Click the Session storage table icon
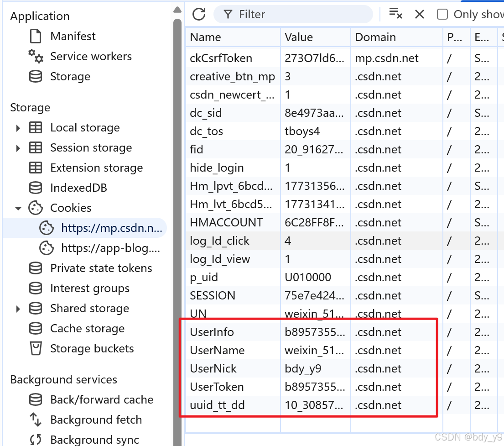This screenshot has height=446, width=504. click(x=36, y=148)
